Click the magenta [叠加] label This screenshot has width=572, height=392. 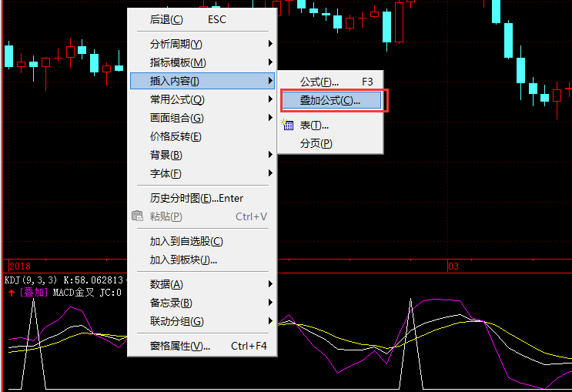point(34,293)
